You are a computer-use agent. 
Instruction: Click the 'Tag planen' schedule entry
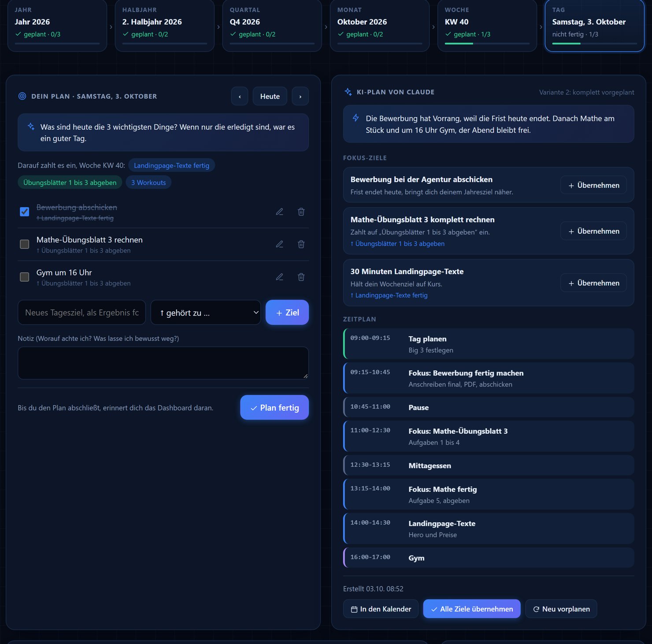(x=489, y=344)
